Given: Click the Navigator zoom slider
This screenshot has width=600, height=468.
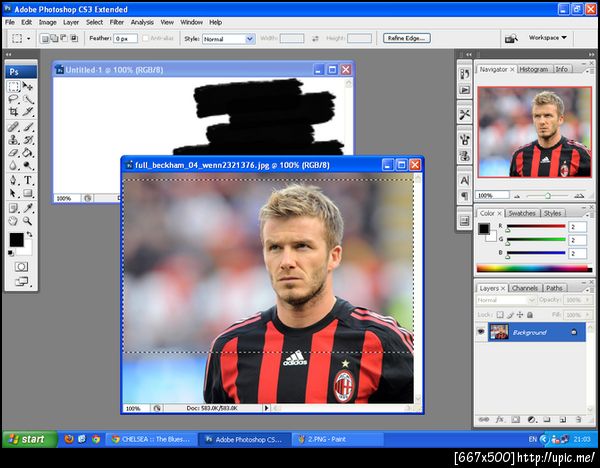Looking at the screenshot, I should 548,196.
